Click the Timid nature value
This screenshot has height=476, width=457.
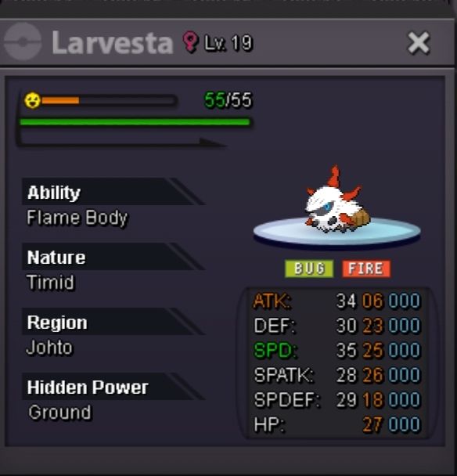(x=51, y=283)
